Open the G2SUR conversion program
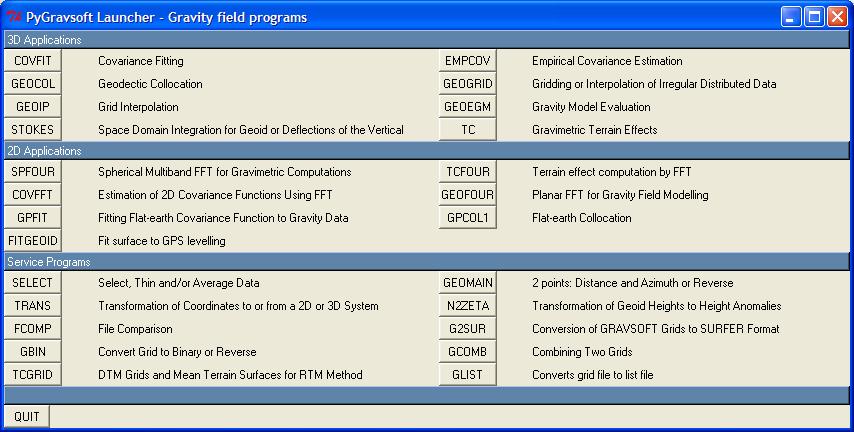 pos(468,329)
